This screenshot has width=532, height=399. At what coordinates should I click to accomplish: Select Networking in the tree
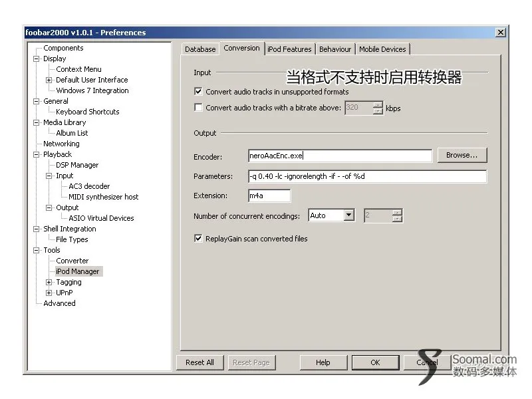(x=61, y=144)
